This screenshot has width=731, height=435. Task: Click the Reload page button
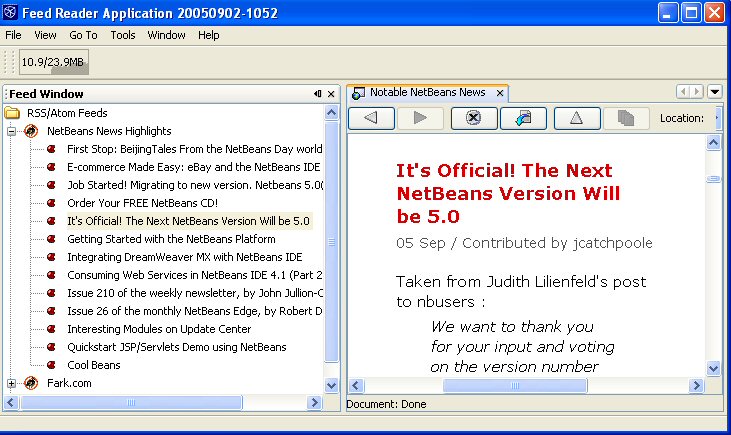(523, 118)
